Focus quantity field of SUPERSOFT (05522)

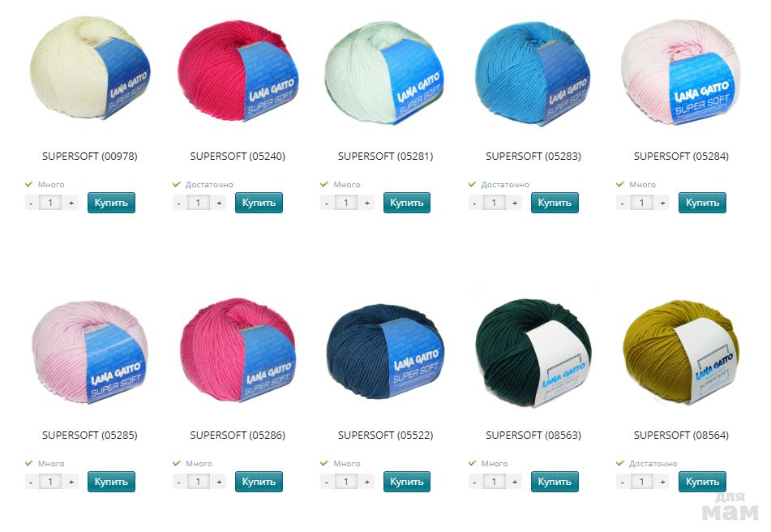point(346,482)
